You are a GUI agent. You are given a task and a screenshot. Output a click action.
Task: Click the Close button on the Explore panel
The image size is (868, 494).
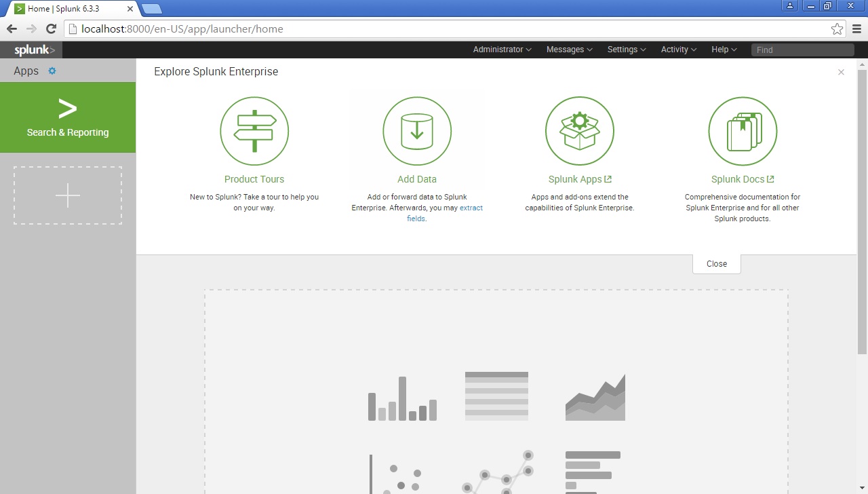click(716, 263)
